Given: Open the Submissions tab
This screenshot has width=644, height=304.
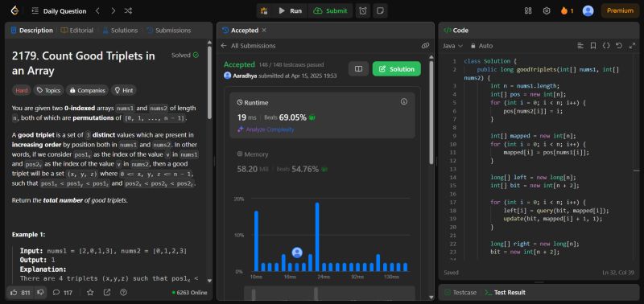Looking at the screenshot, I should point(169,31).
